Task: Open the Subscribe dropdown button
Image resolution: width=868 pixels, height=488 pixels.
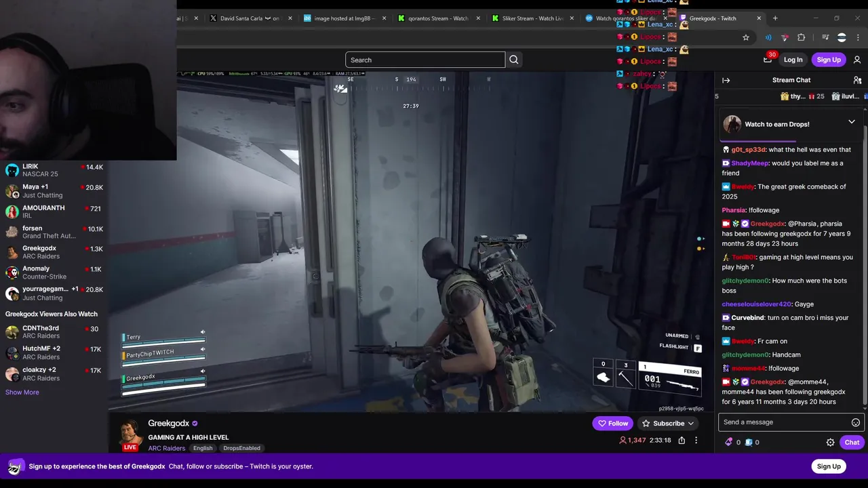Action: click(x=669, y=424)
